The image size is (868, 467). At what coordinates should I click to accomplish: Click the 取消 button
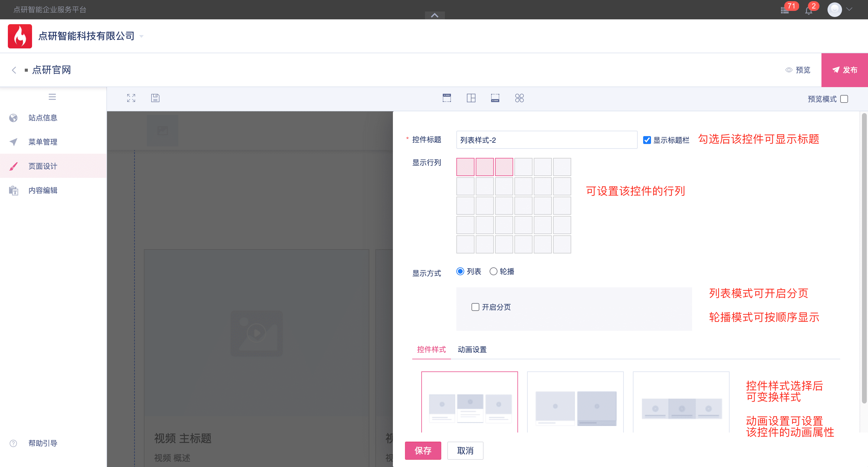pyautogui.click(x=465, y=450)
